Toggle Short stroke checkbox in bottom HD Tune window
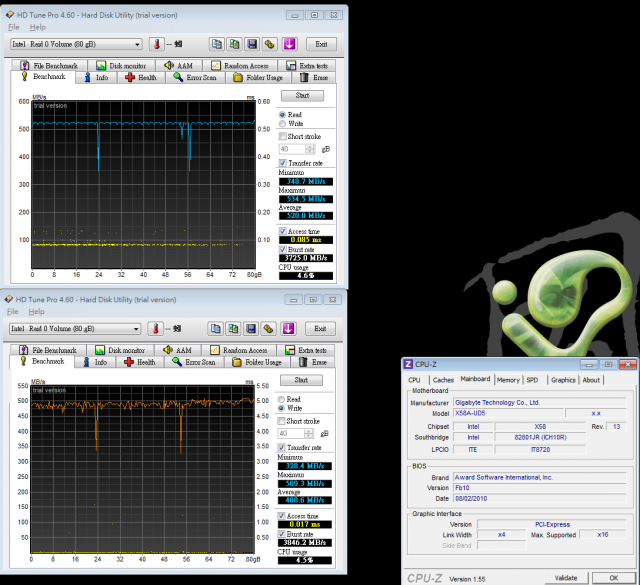The image size is (640, 585). pos(281,421)
